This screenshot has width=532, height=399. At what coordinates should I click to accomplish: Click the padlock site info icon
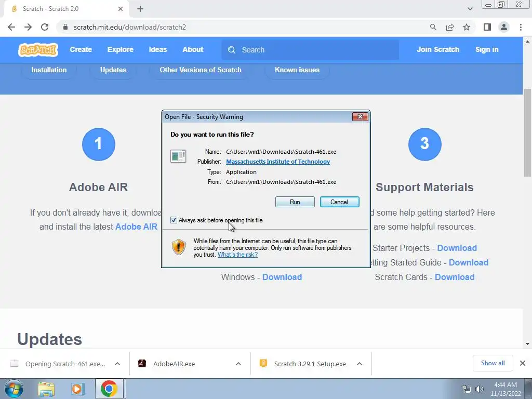point(65,27)
